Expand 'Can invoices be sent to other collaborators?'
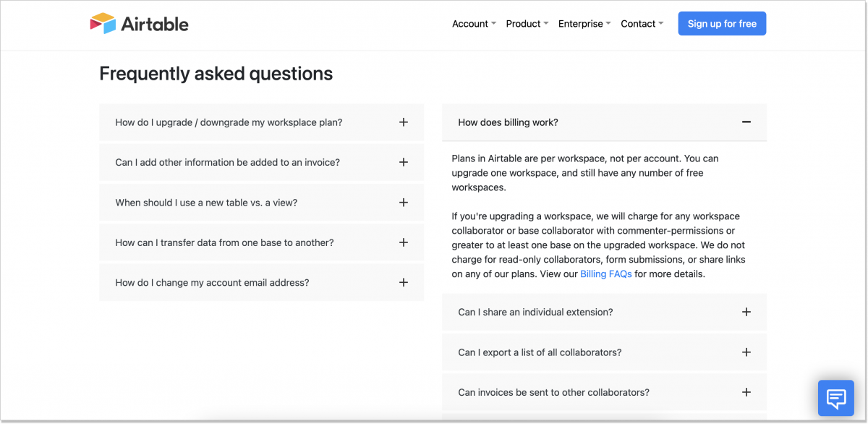 click(x=604, y=391)
